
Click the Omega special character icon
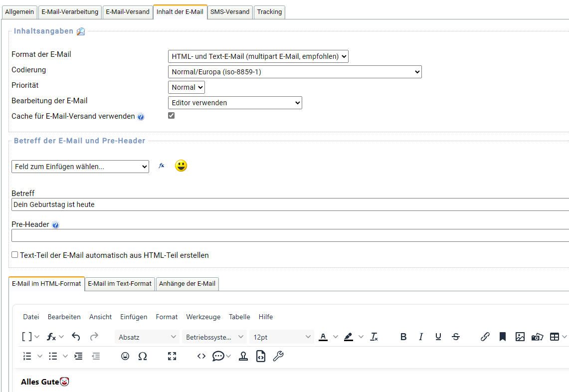point(143,356)
